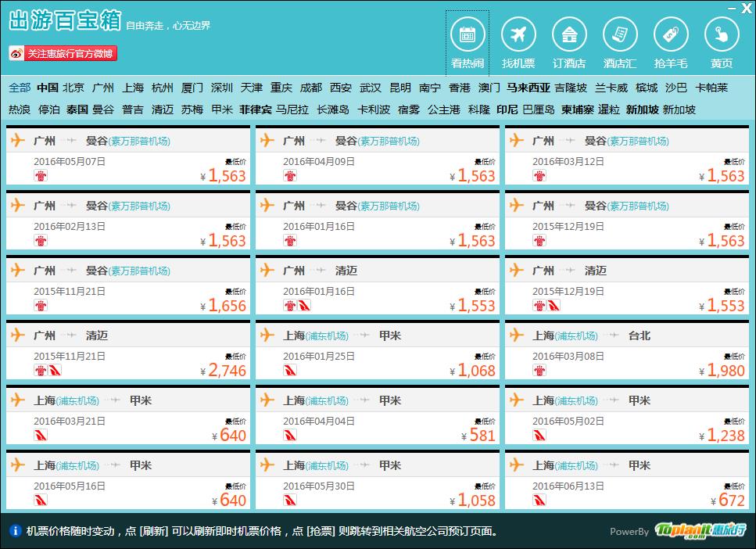756x549 pixels.
Task: Close the 出游百宝箱 window
Action: pyautogui.click(x=747, y=8)
